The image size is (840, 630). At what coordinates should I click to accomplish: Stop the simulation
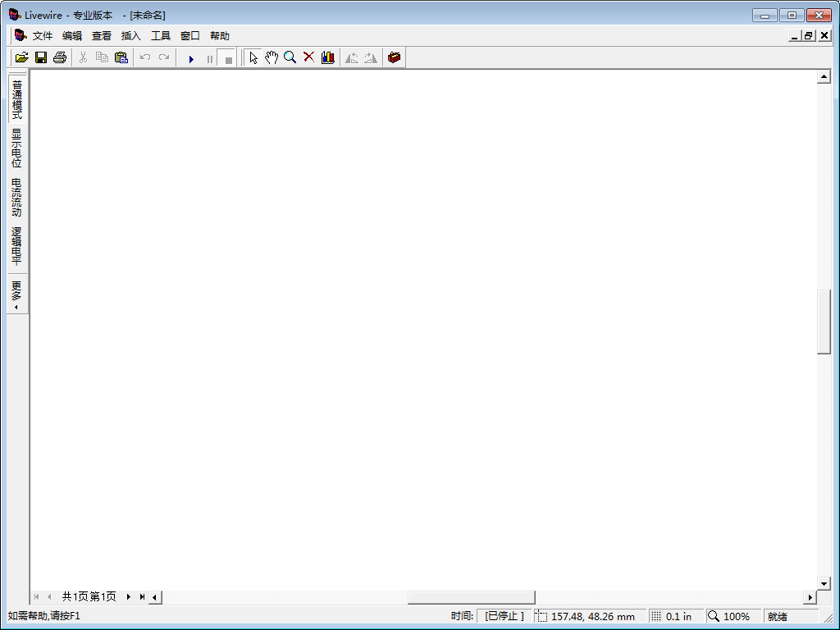228,58
